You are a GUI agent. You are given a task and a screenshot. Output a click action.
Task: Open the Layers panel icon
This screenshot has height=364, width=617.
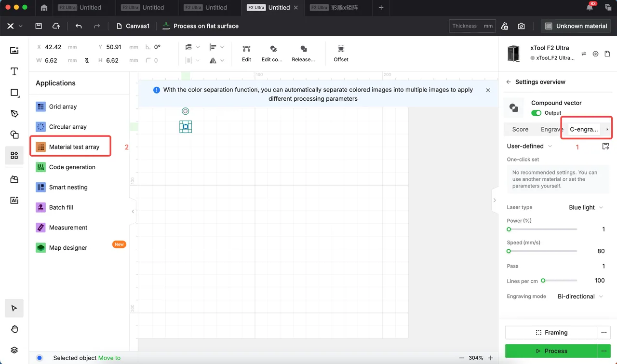pos(14,350)
